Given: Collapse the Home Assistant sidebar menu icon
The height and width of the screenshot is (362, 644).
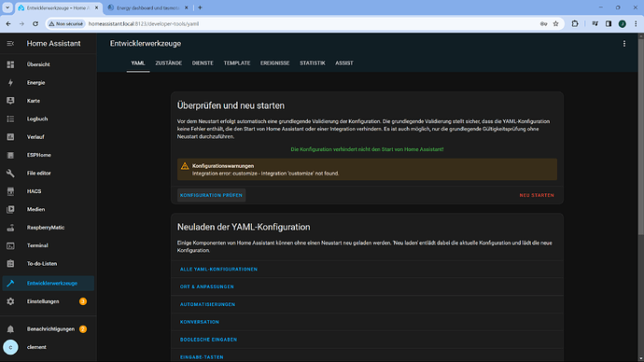Looking at the screenshot, I should tap(10, 44).
